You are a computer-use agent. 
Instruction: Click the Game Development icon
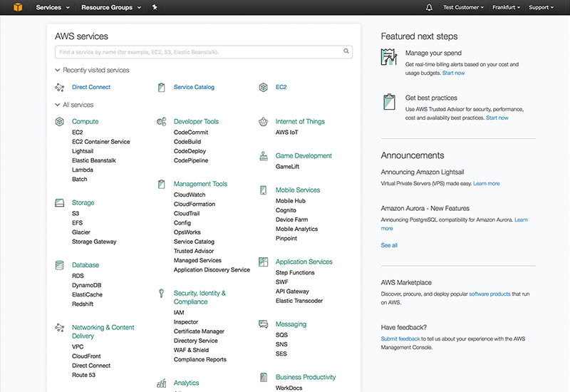(264, 156)
